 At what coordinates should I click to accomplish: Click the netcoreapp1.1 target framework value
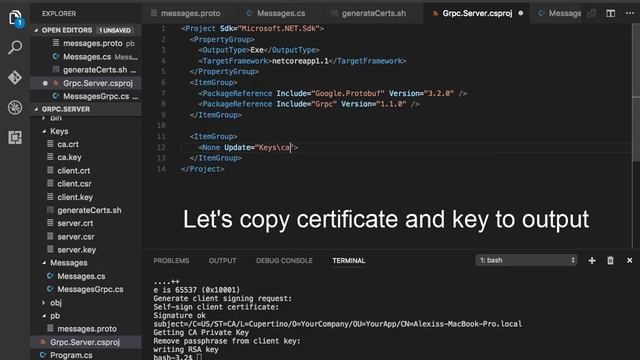pos(300,61)
